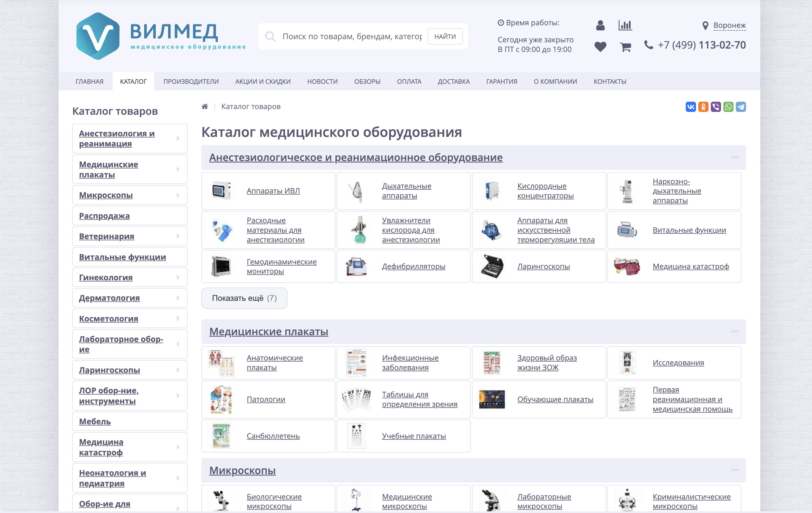
Task: Expand Дерматология sidebar arrow
Action: 178,298
